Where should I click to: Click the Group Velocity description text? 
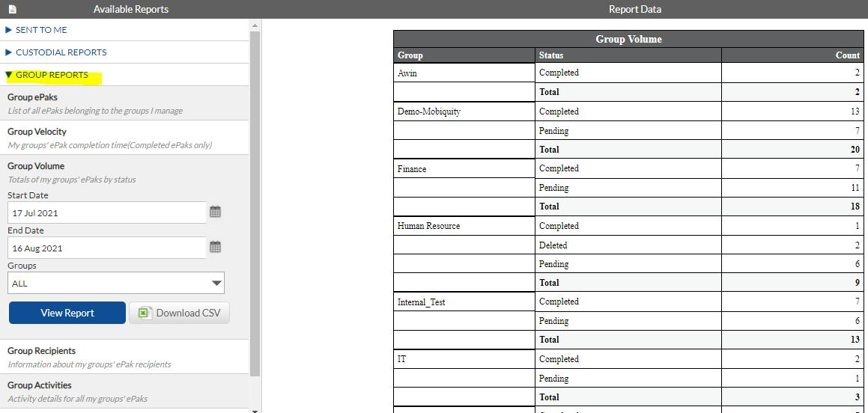tap(109, 145)
